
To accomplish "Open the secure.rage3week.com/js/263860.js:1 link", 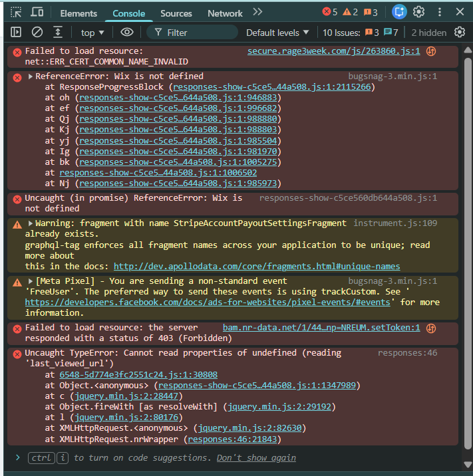I will [333, 51].
